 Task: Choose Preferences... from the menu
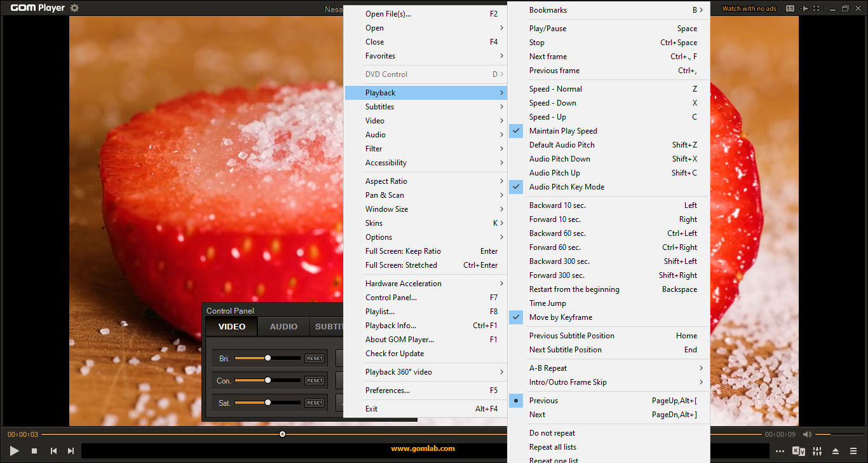pos(388,390)
